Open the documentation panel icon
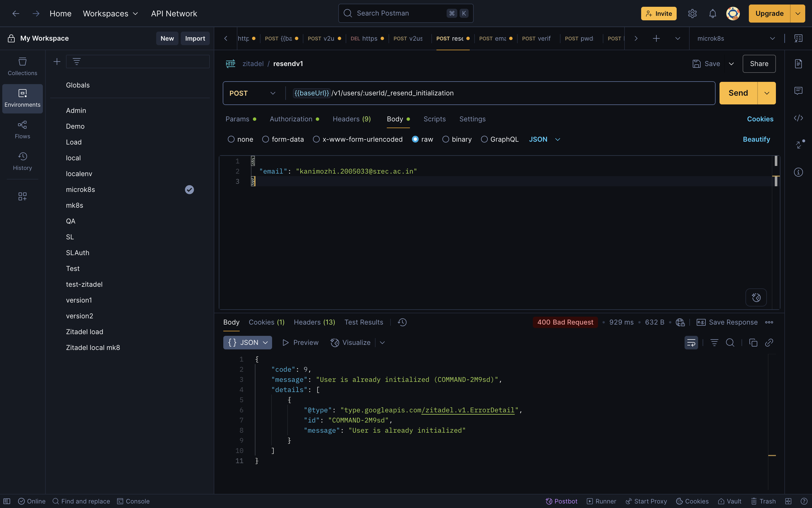 pos(798,63)
